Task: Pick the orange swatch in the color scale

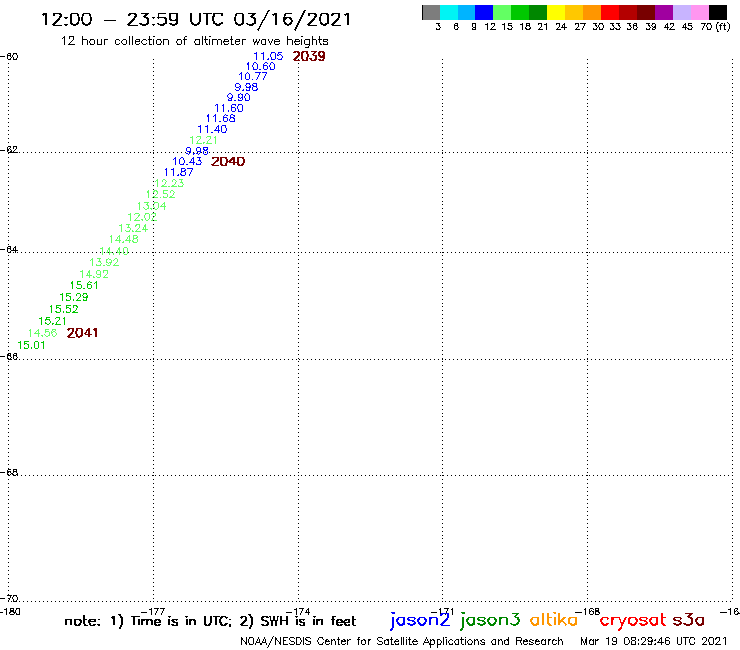Action: (x=592, y=12)
